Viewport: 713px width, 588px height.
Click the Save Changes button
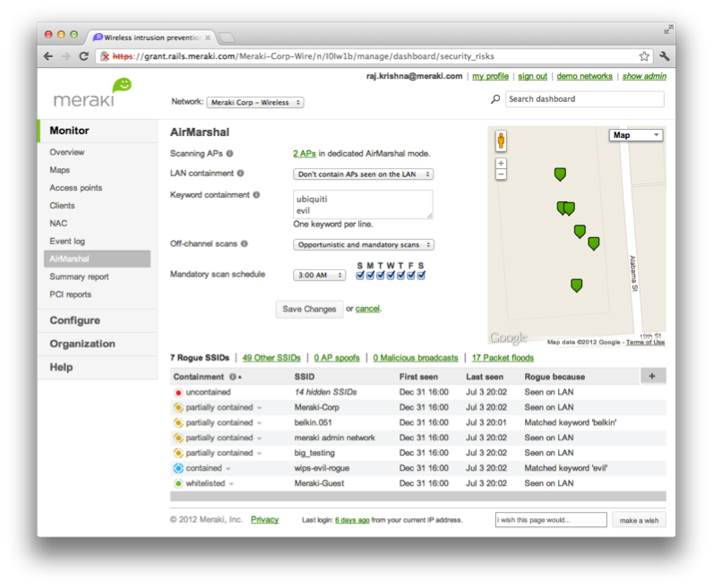pos(309,309)
